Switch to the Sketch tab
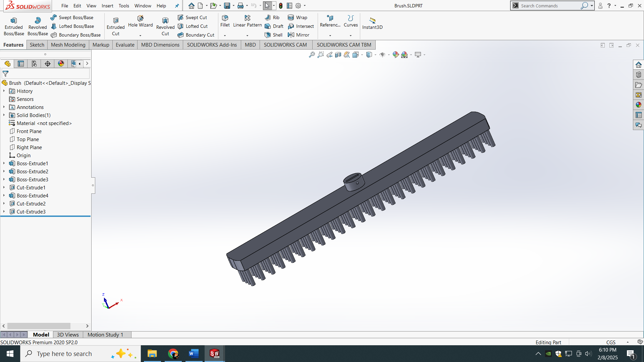This screenshot has height=362, width=644. pos(37,45)
